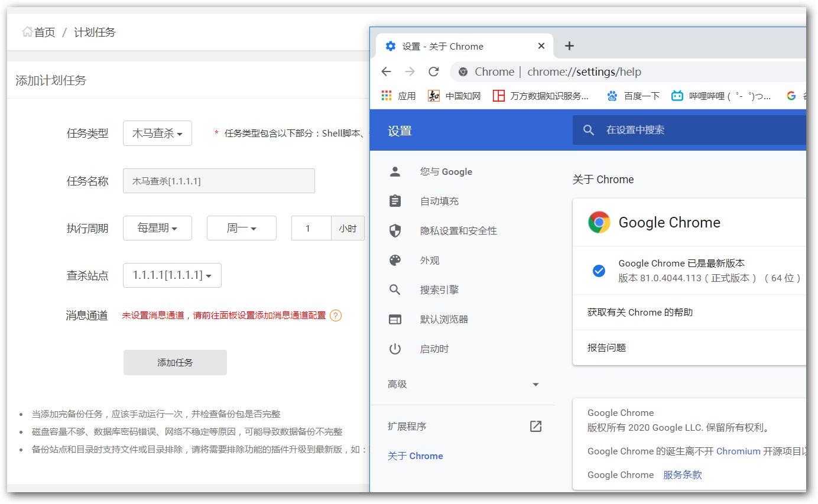This screenshot has height=504, width=818.
Task: Open 扩展程序 external link icon
Action: (x=535, y=427)
